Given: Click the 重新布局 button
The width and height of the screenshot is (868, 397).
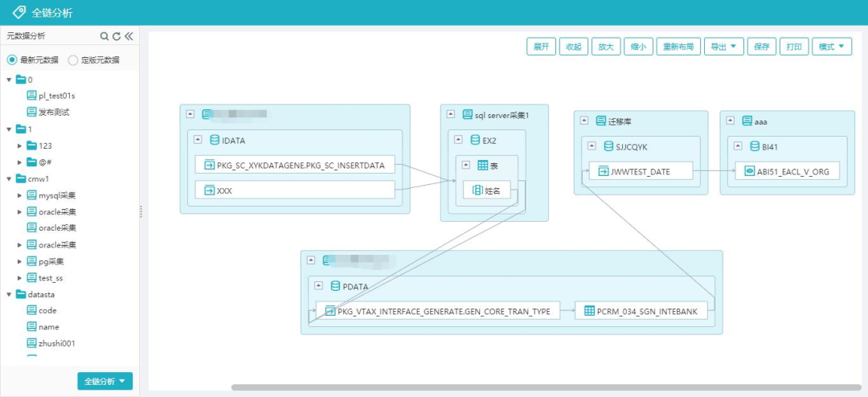Looking at the screenshot, I should click(678, 47).
